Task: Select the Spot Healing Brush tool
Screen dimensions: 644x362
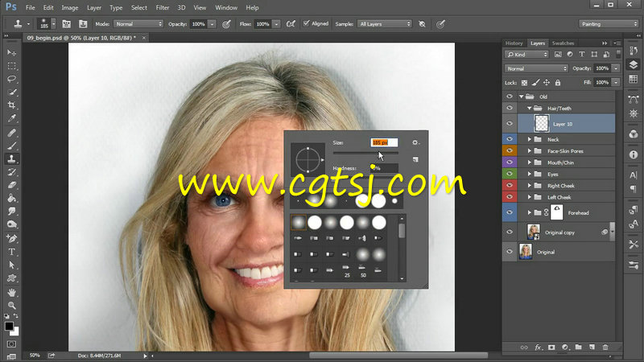Action: [x=11, y=133]
